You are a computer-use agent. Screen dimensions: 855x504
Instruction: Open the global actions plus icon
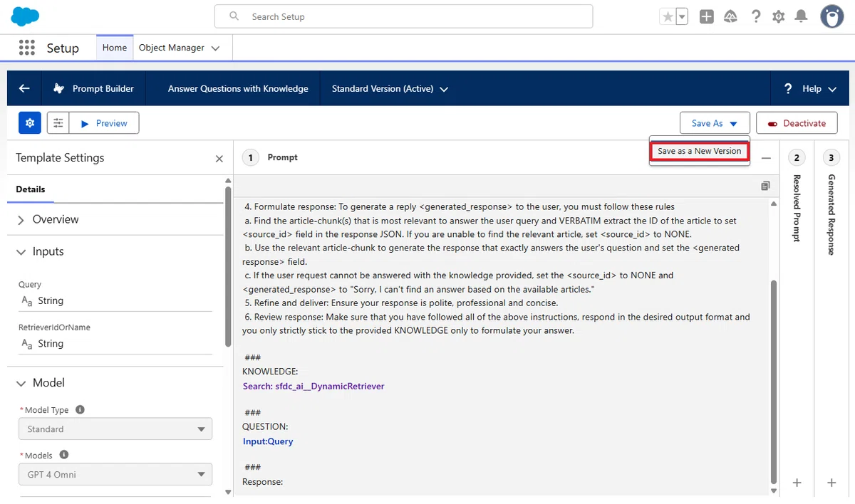coord(707,16)
